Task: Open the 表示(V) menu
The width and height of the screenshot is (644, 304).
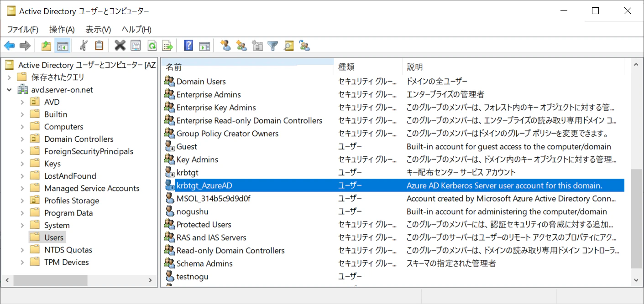Action: (x=98, y=30)
